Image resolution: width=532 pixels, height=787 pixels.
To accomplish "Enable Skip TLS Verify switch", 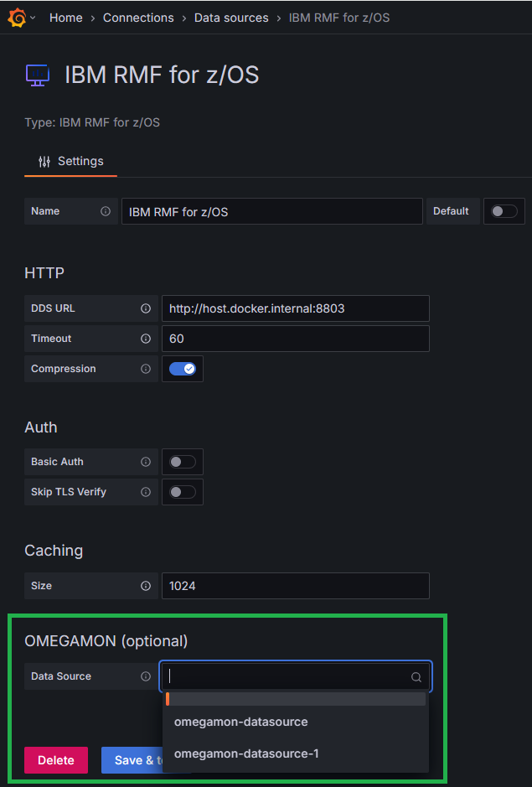I will click(183, 492).
